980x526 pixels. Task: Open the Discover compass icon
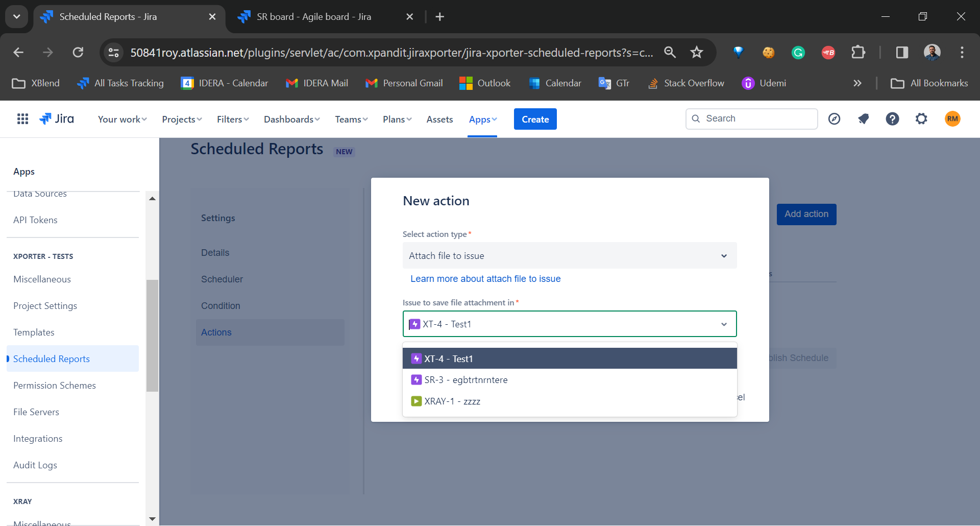coord(834,119)
